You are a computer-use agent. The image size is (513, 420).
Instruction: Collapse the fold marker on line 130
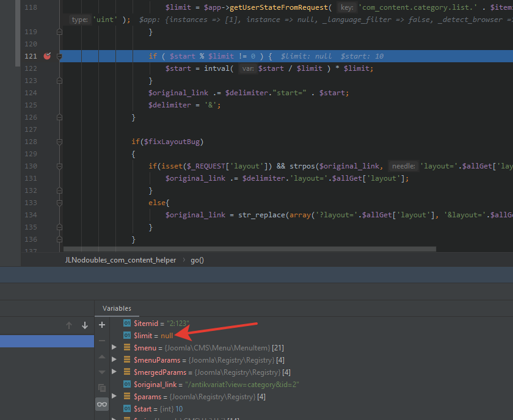(x=60, y=166)
